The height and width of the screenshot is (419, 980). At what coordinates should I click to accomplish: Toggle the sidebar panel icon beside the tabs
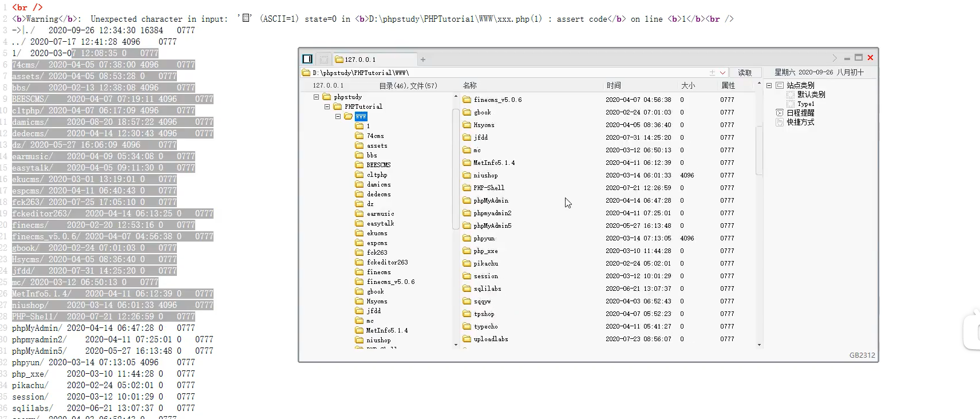pyautogui.click(x=307, y=59)
